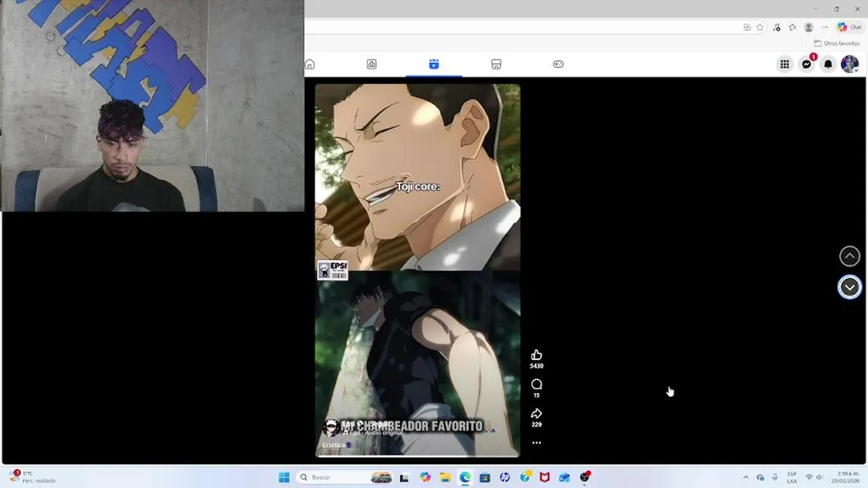This screenshot has width=868, height=488.
Task: Click the microphone tray icon
Action: click(x=775, y=477)
